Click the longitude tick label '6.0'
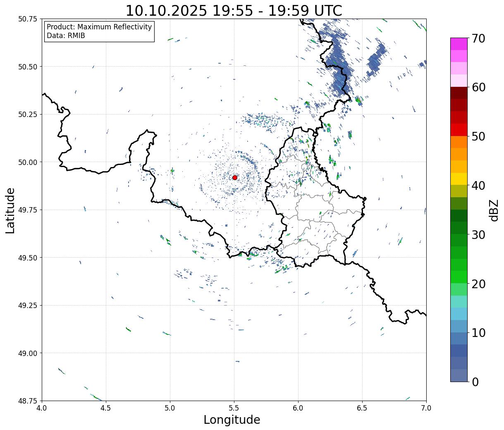Screen dimensions: 504x430 (298, 408)
